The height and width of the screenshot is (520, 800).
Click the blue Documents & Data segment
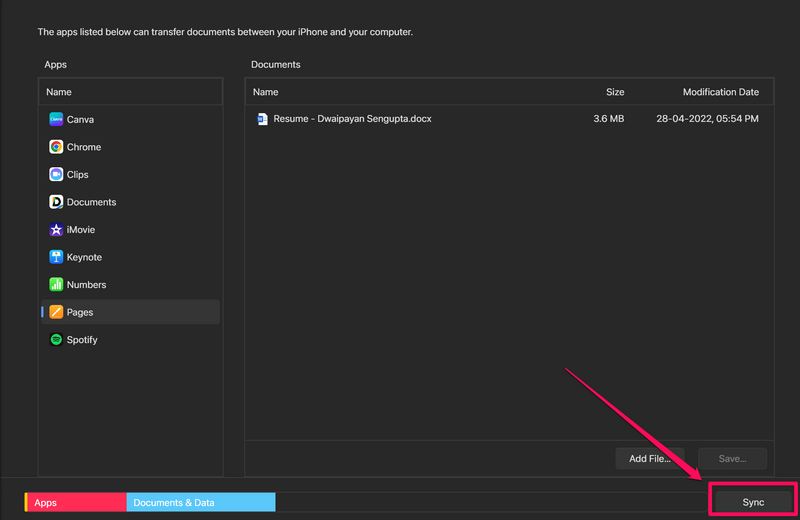click(x=200, y=503)
